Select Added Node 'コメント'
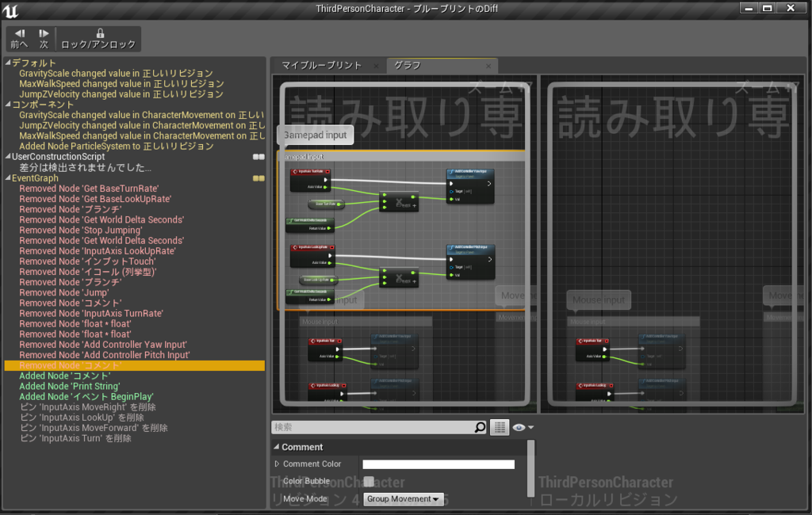 point(65,376)
